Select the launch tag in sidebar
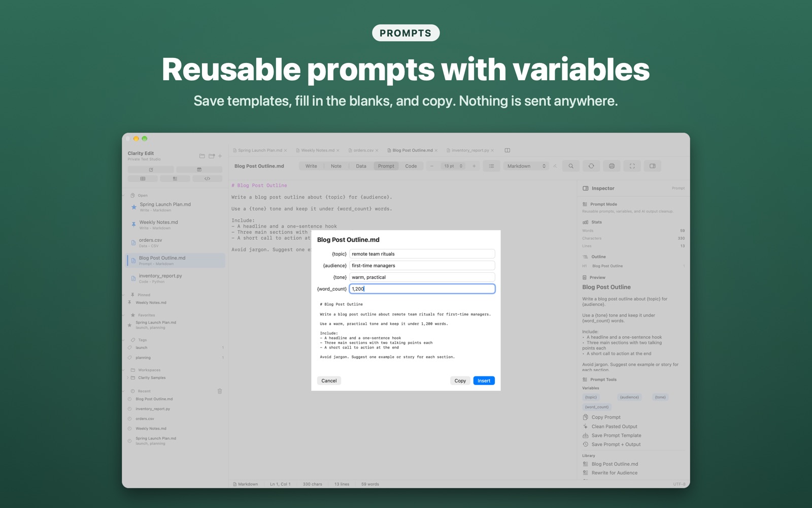Viewport: 812px width, 508px height. coord(175,348)
